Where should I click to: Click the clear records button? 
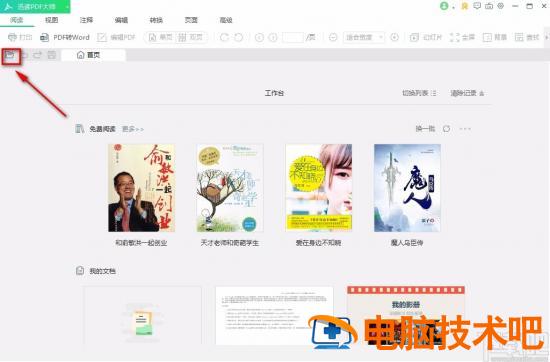pos(467,93)
